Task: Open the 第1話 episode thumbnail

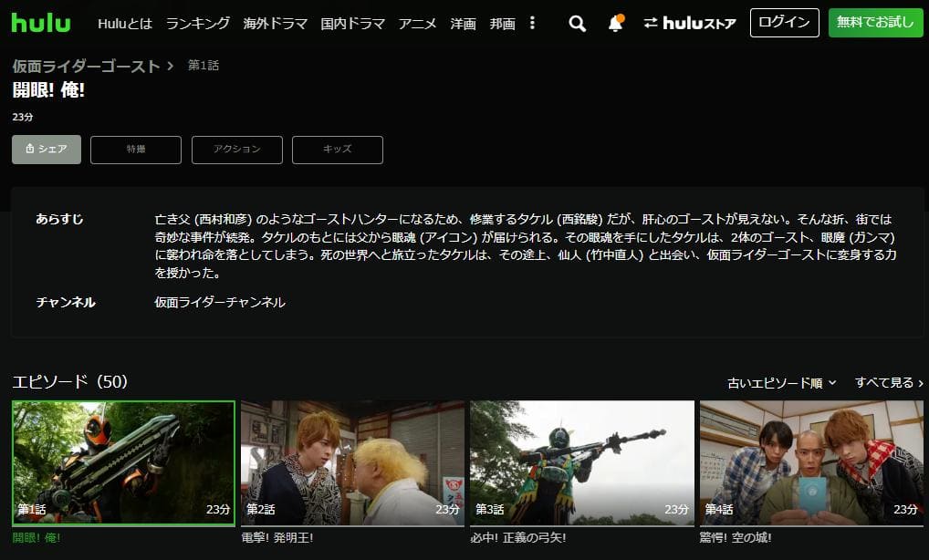Action: (123, 463)
